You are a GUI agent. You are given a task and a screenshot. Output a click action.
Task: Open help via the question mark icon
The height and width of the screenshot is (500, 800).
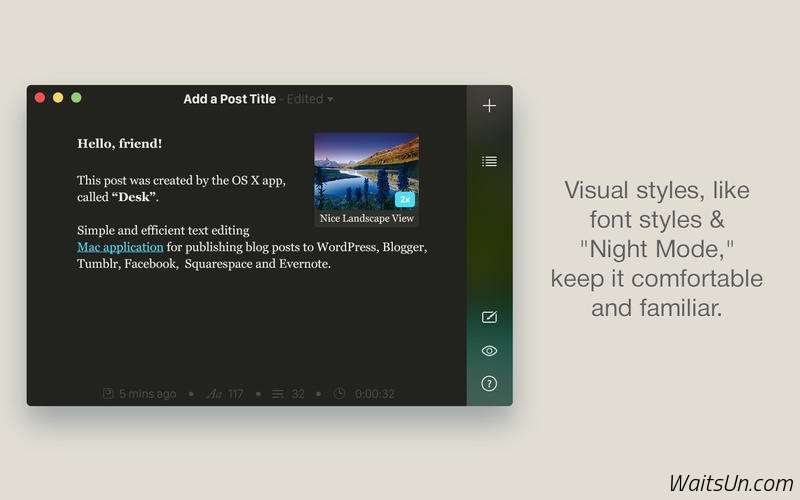pos(489,383)
